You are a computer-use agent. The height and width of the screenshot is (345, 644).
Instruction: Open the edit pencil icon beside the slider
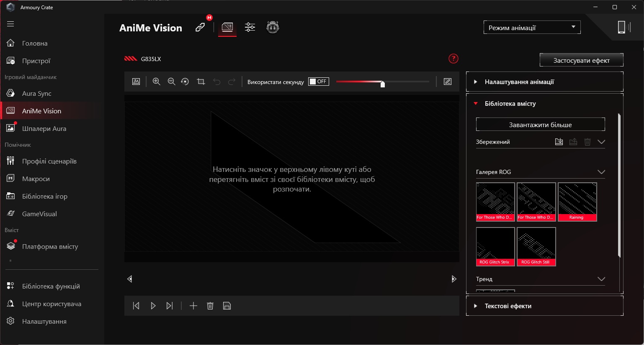pyautogui.click(x=448, y=82)
